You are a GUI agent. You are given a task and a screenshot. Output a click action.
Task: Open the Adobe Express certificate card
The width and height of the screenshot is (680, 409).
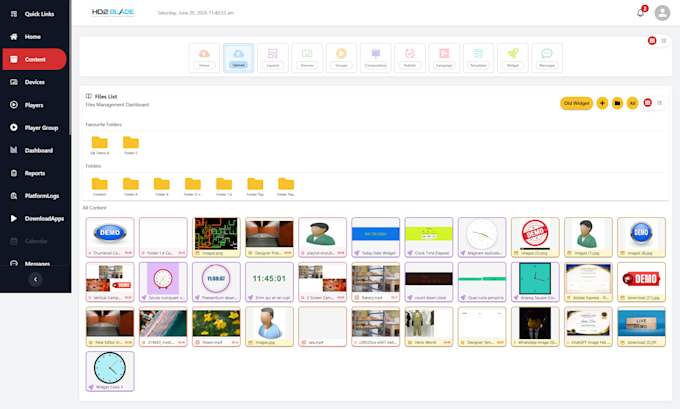tap(588, 282)
